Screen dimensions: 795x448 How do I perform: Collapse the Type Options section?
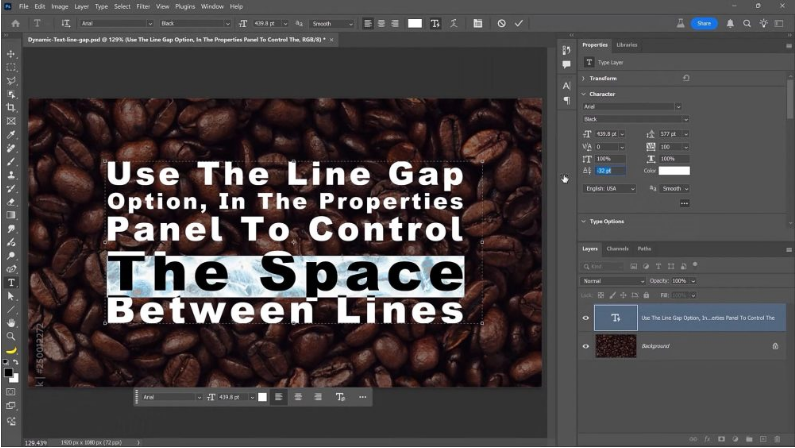click(584, 221)
